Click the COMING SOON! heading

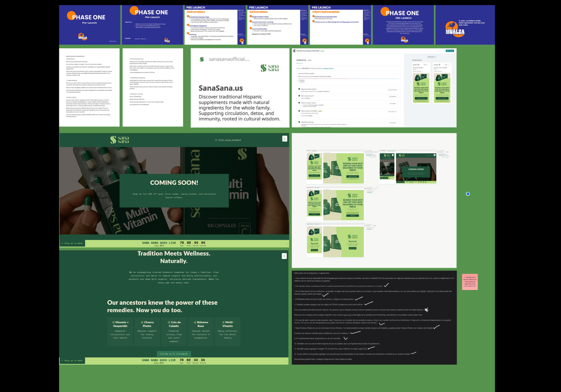tap(174, 183)
